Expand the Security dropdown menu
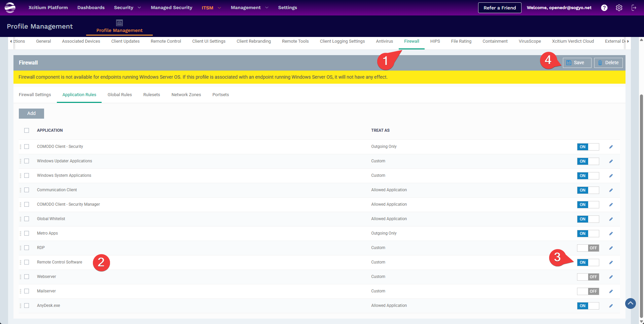The image size is (644, 324). tap(128, 7)
